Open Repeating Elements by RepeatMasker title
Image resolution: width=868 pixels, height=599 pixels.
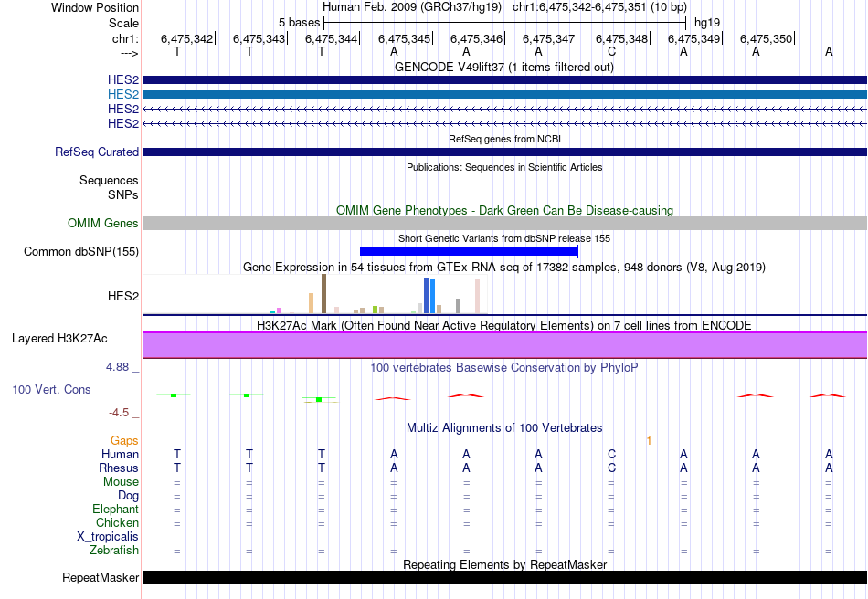pos(504,564)
